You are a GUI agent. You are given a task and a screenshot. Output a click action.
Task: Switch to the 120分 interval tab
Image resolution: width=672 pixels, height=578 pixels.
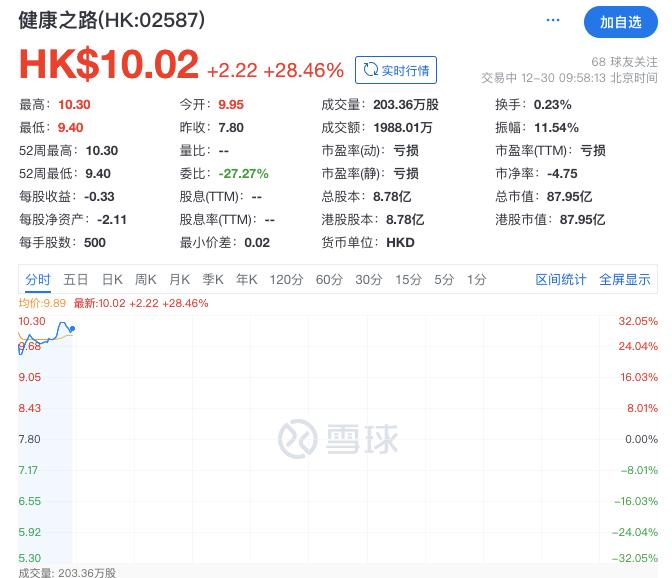tap(286, 280)
